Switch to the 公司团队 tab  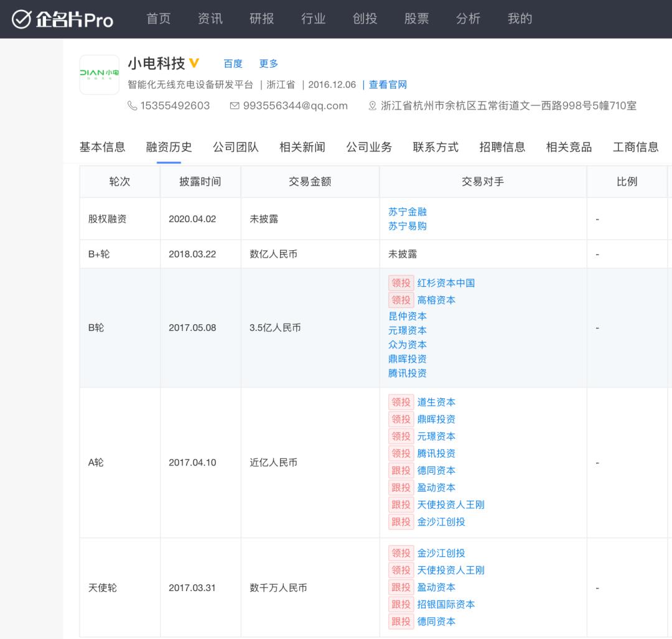[x=236, y=147]
